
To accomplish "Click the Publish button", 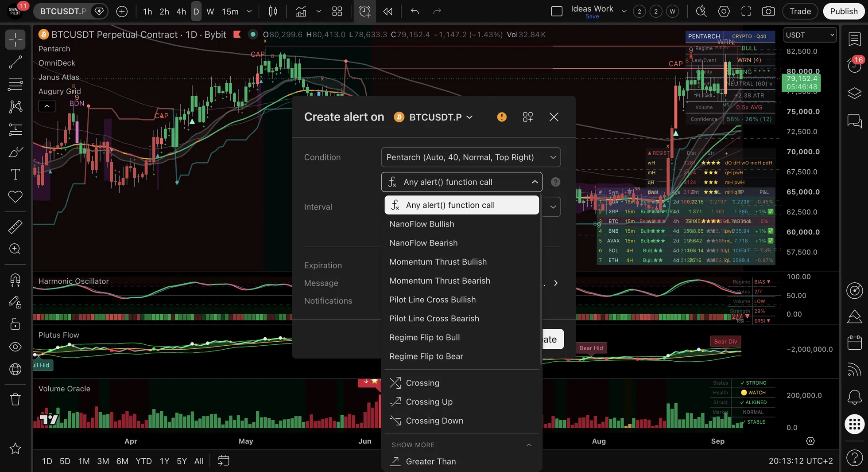I will point(844,12).
